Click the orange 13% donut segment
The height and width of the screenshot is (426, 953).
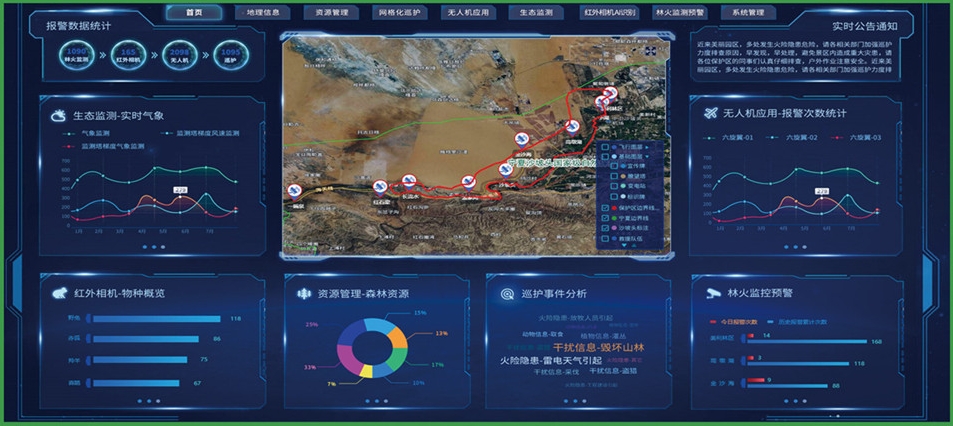click(x=398, y=337)
